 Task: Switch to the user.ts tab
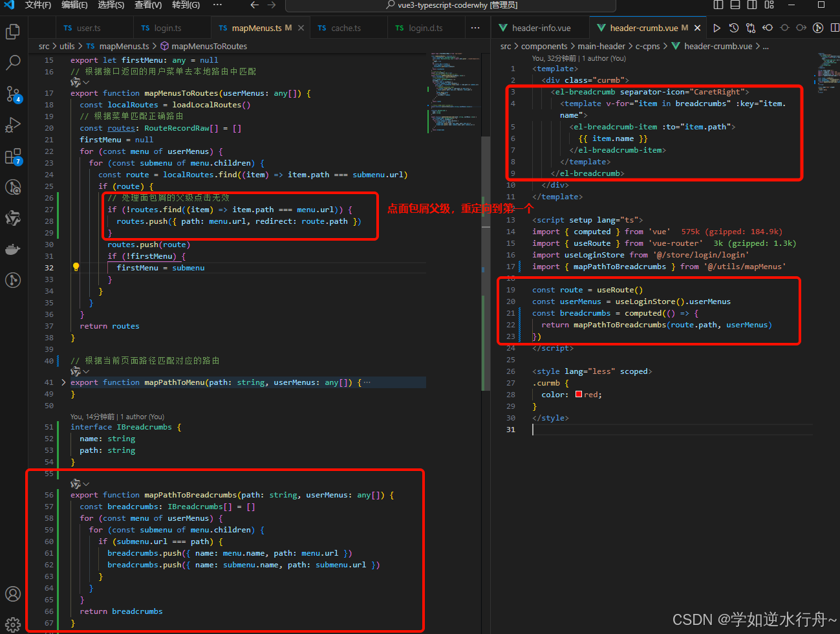pyautogui.click(x=95, y=28)
